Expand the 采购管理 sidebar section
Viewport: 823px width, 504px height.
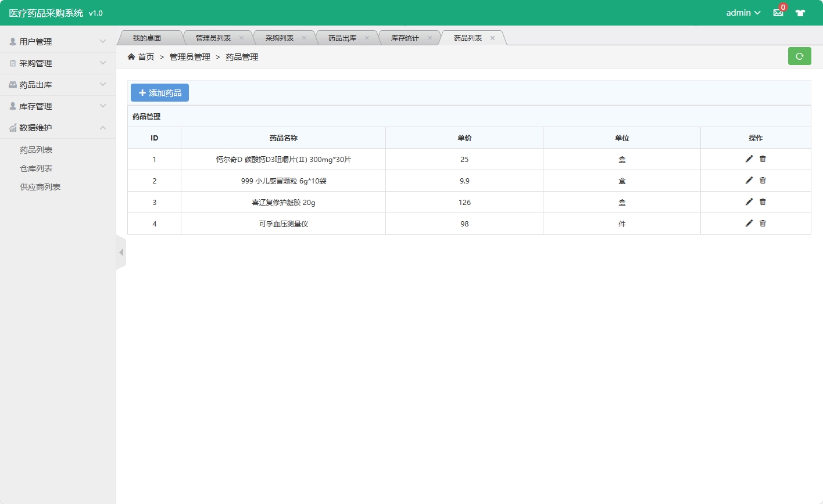pyautogui.click(x=58, y=63)
